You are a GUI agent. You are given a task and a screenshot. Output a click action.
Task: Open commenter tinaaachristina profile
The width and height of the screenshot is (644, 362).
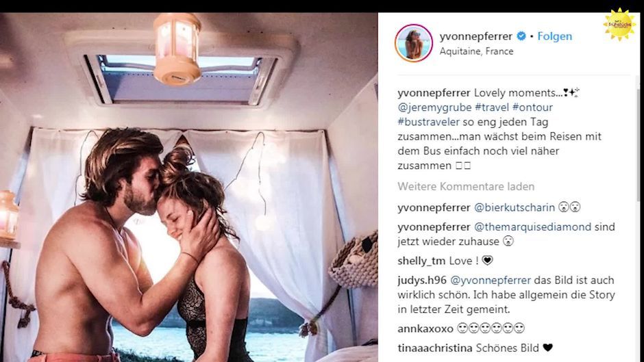(435, 348)
